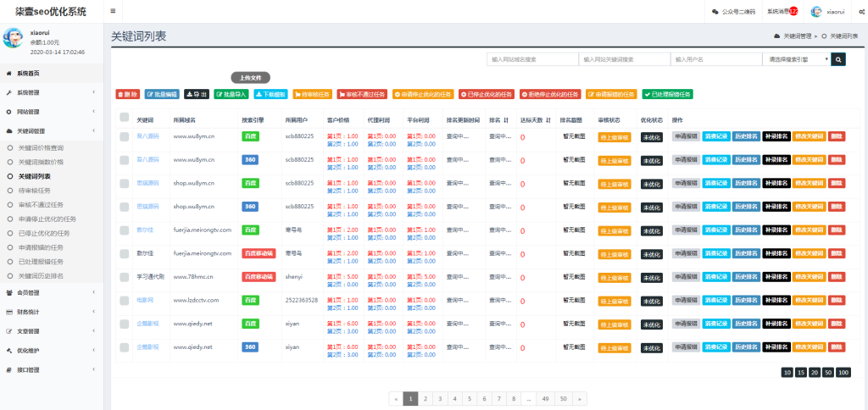
Task: Click the 导出 export button
Action: pos(197,94)
